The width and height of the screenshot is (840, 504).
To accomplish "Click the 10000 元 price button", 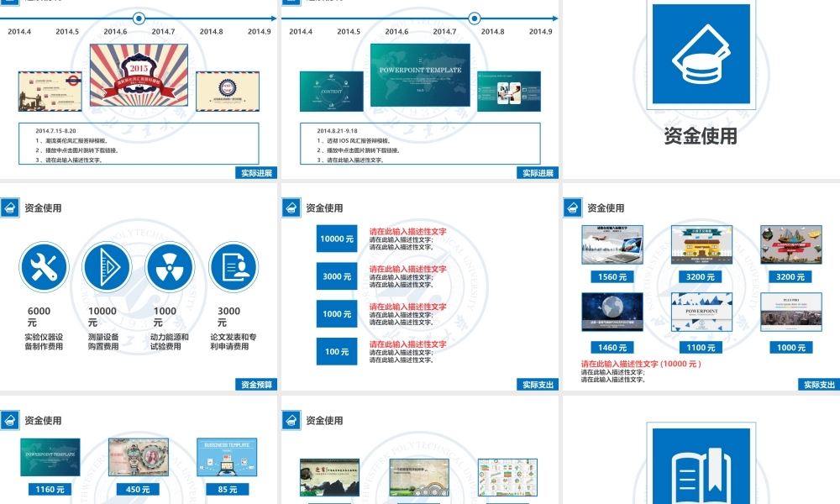I will point(336,238).
